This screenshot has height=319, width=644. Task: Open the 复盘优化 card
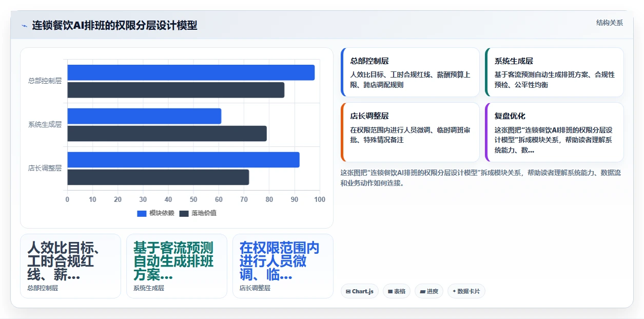[554, 133]
